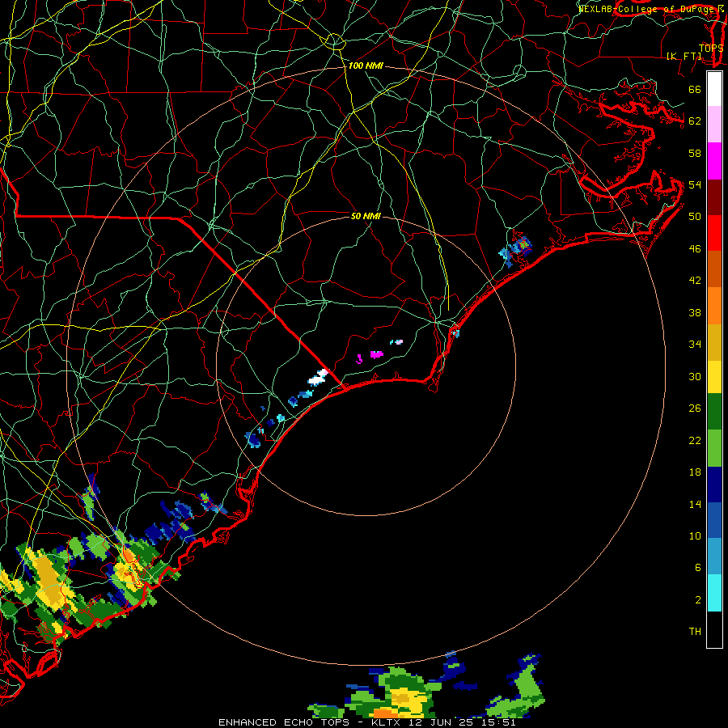Click the legend value 50
Image resolution: width=728 pixels, height=728 pixels.
695,216
